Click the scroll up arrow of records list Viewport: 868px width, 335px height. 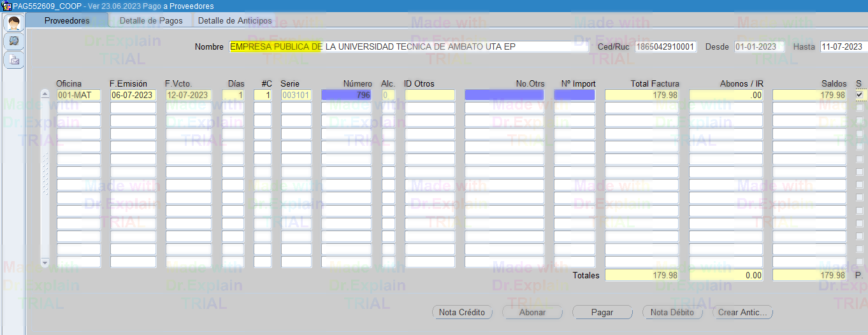[45, 94]
